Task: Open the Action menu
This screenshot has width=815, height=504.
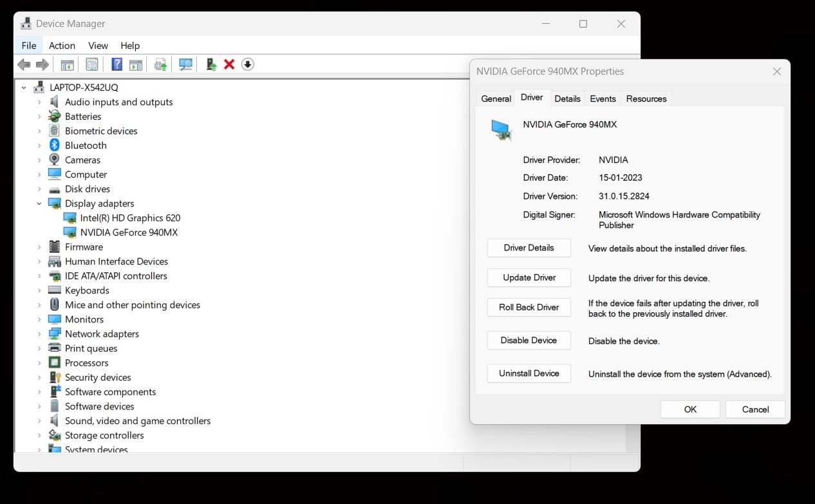Action: [x=62, y=46]
